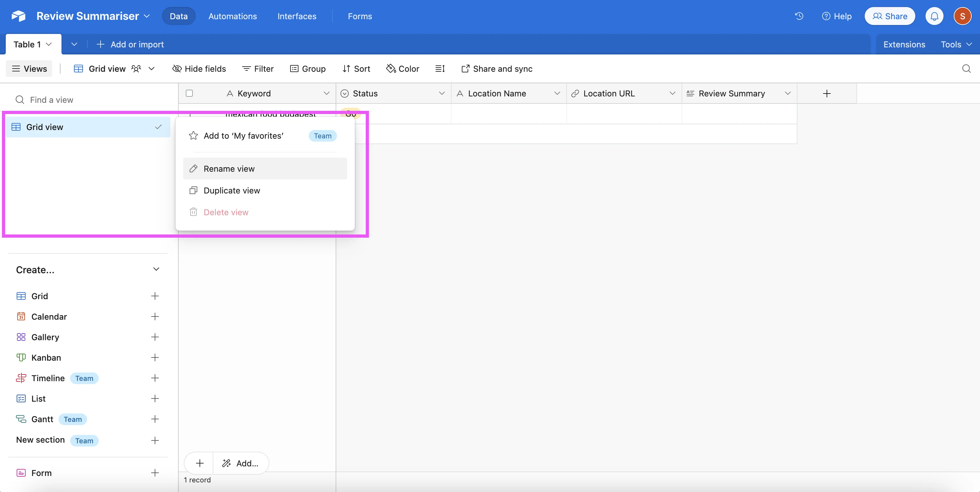Click the Airtable home logo icon
The width and height of the screenshot is (980, 492).
18,16
